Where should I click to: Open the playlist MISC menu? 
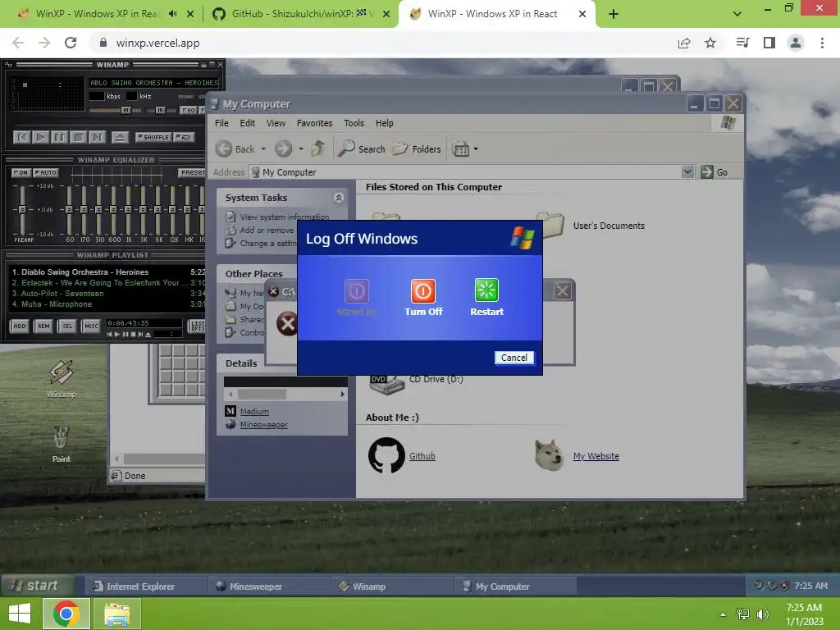[x=91, y=326]
